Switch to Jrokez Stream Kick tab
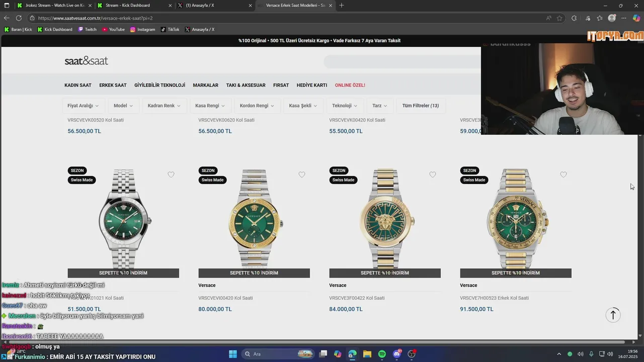The height and width of the screenshot is (362, 644). tap(54, 5)
